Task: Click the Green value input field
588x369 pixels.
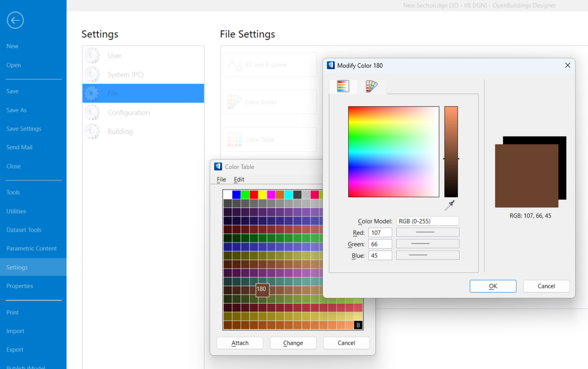Action: 380,244
